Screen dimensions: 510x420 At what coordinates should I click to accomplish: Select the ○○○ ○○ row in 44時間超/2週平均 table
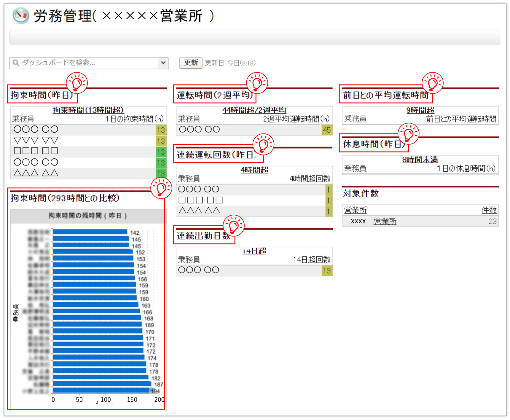click(254, 130)
